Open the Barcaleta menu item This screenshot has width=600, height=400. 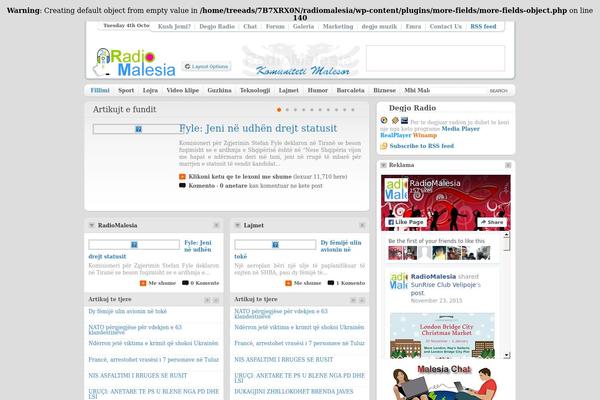pyautogui.click(x=351, y=90)
